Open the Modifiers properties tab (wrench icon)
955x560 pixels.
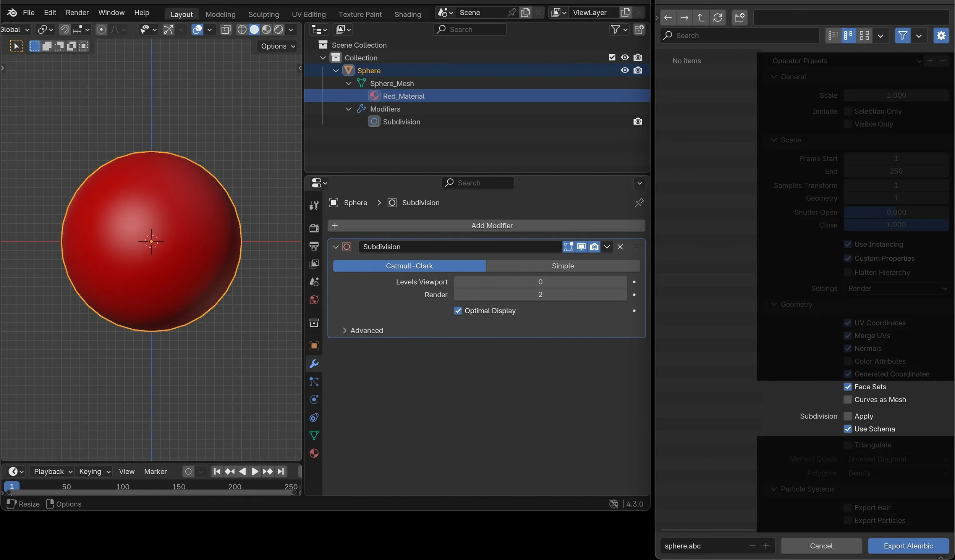(314, 364)
